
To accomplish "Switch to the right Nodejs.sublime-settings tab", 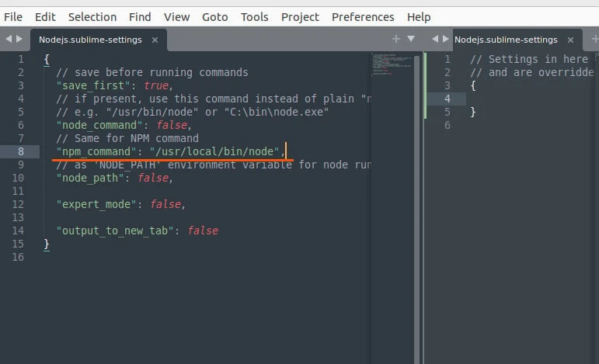I will 506,40.
